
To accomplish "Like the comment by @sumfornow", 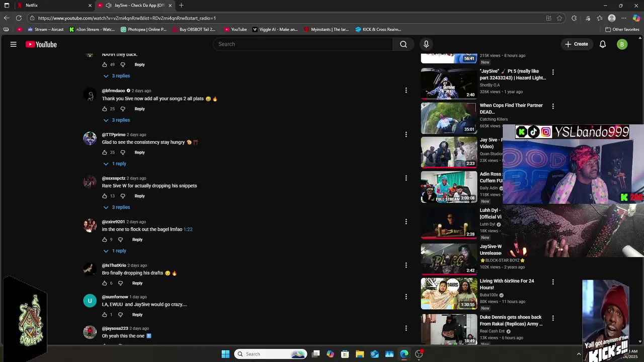I will coord(105,315).
